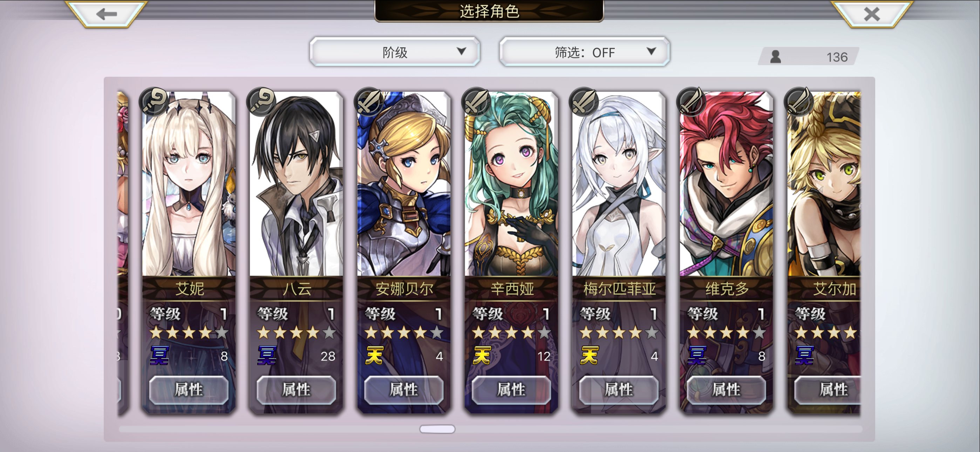The height and width of the screenshot is (452, 980).
Task: Click the character count 136 indicator
Action: point(808,56)
